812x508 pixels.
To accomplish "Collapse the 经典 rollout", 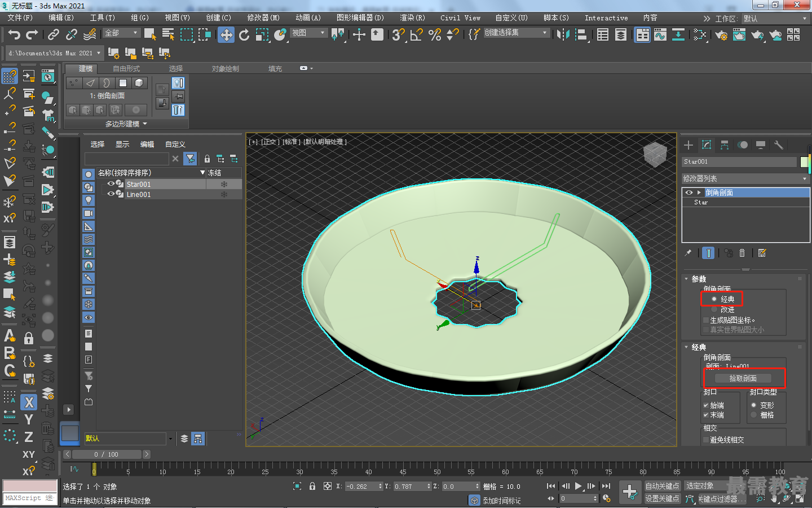I will coord(686,347).
